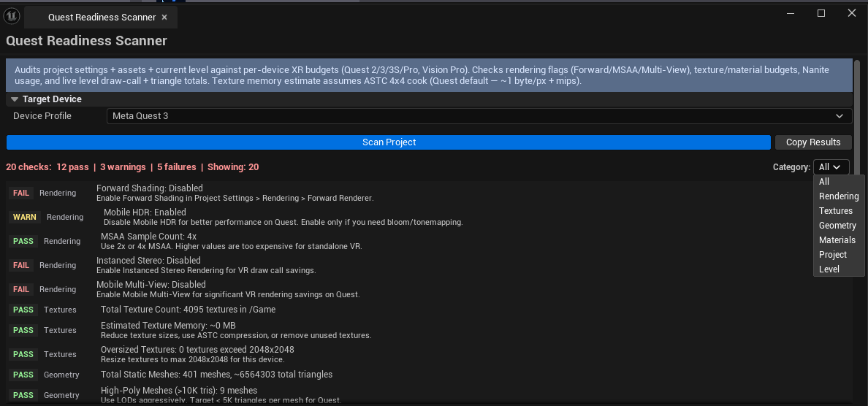Click the 'Showing: 20' summary text
The image size is (868, 406).
click(233, 167)
